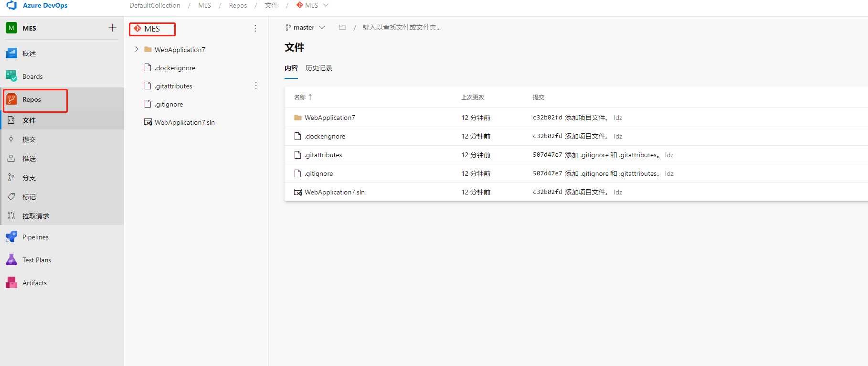Open more options for .gitattributes tree item
The image size is (868, 366).
[256, 86]
